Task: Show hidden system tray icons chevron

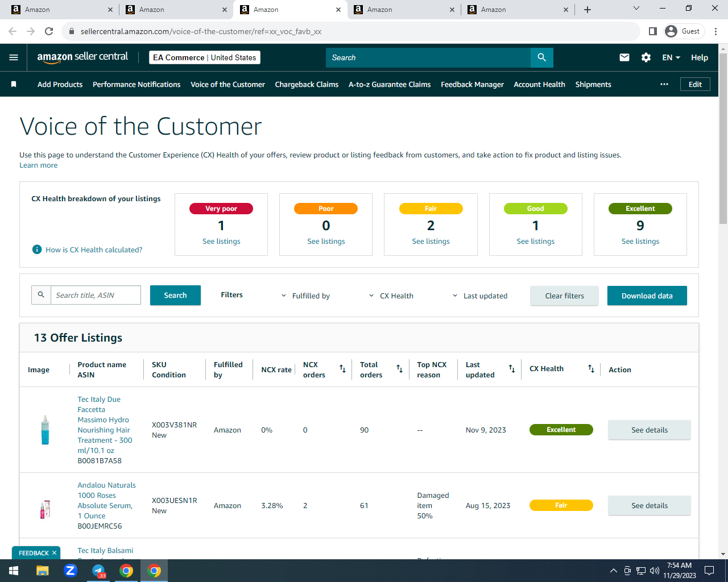Action: (613, 571)
